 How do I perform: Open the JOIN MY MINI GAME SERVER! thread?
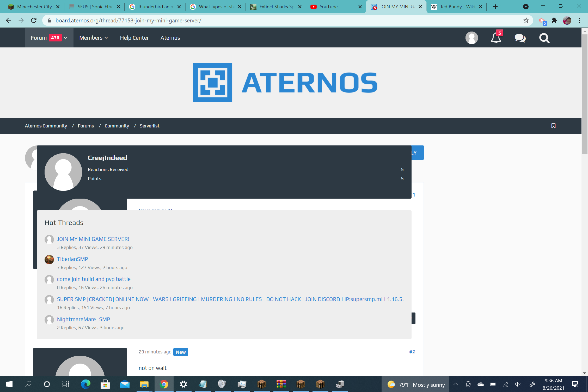coord(93,239)
